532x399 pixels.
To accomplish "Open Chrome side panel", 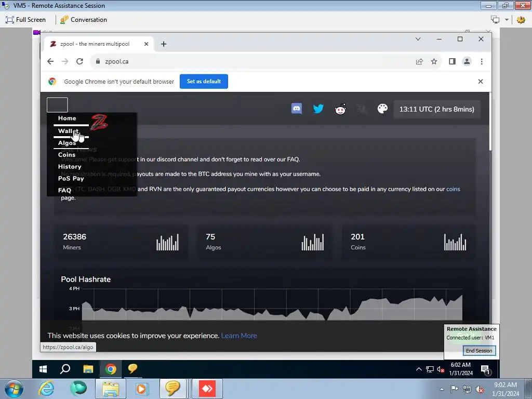I will point(452,61).
